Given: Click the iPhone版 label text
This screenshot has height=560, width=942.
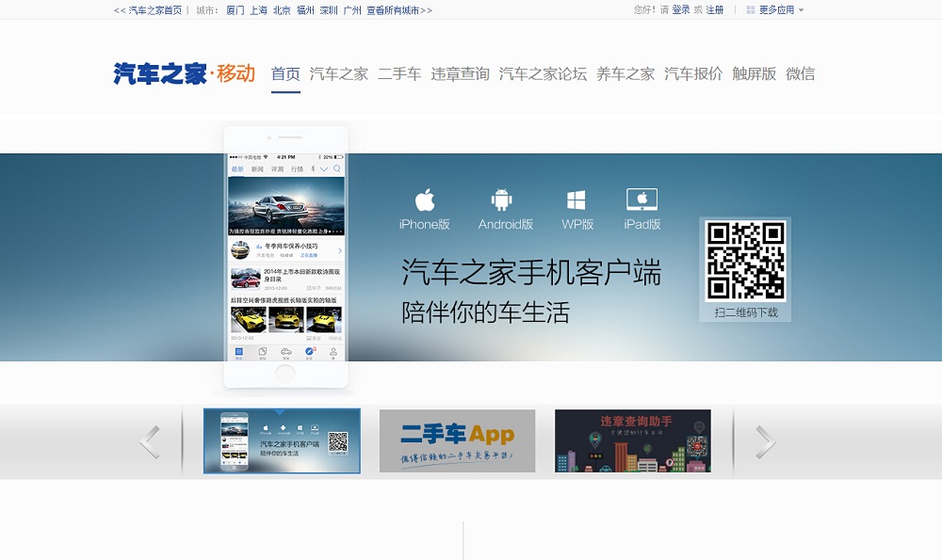Looking at the screenshot, I should pyautogui.click(x=424, y=224).
